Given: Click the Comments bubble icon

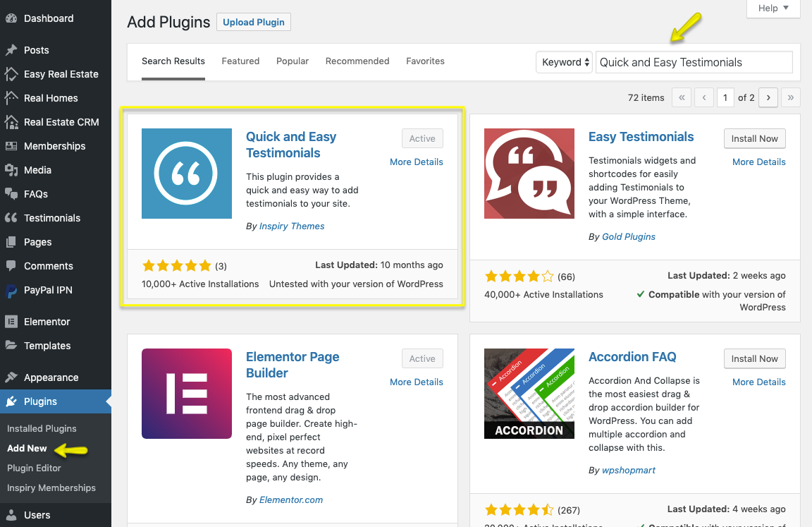Looking at the screenshot, I should [x=11, y=266].
